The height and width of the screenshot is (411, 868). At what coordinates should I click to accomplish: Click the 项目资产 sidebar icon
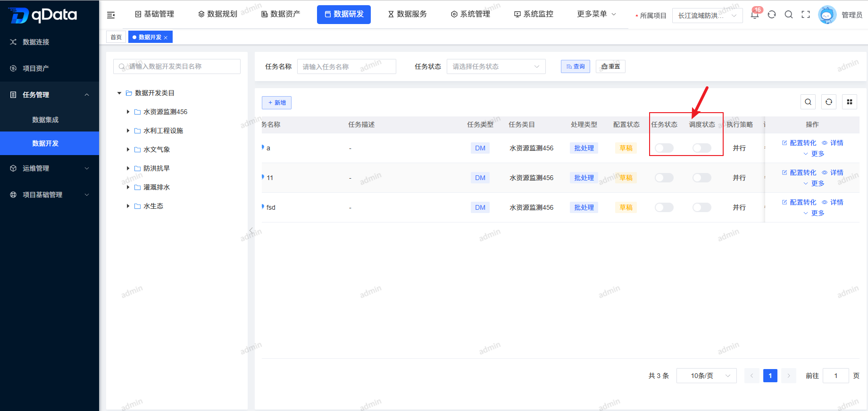(13, 68)
